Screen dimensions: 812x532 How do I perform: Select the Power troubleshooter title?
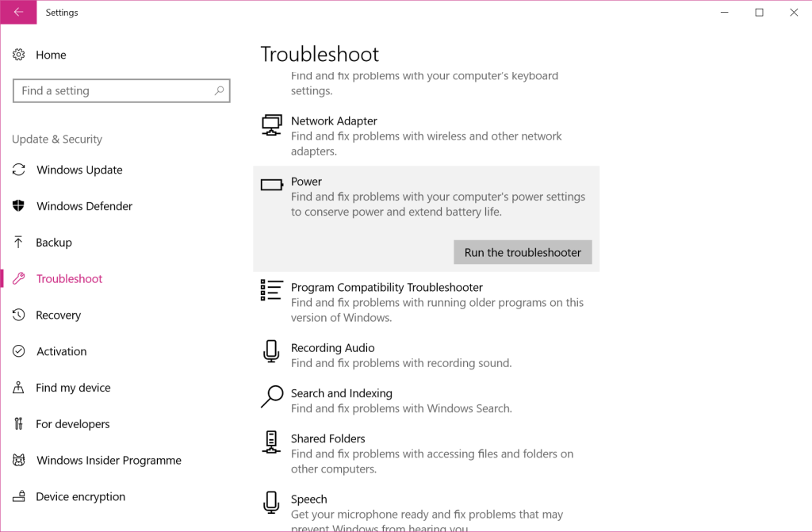[x=306, y=182]
